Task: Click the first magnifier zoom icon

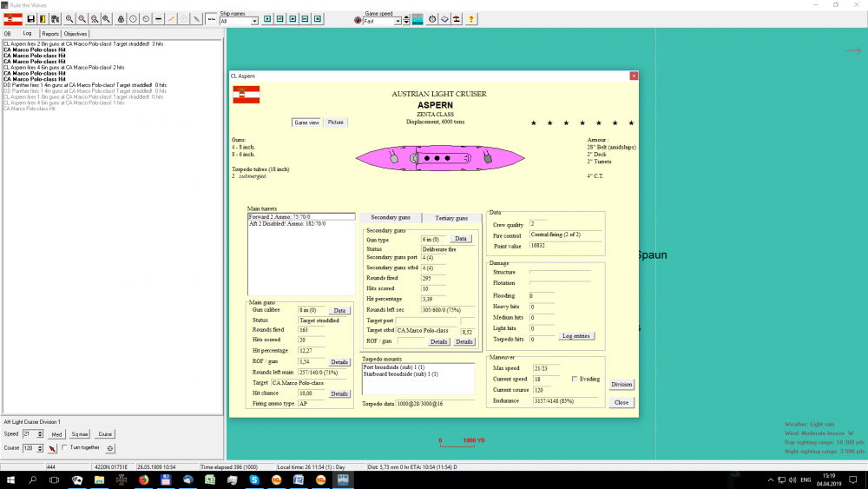Action: point(69,19)
